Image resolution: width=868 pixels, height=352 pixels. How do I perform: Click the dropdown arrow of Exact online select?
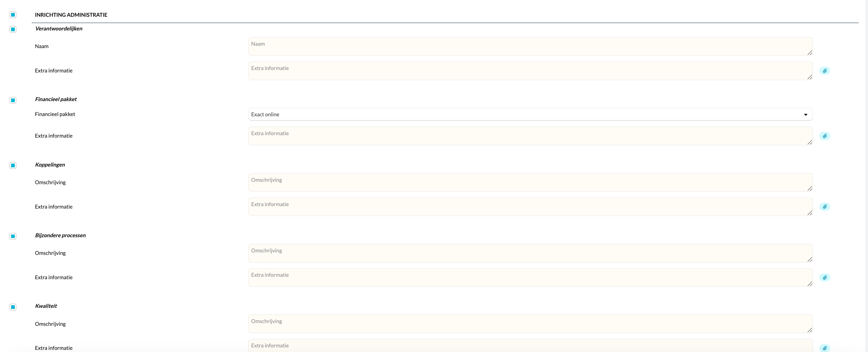pos(805,114)
